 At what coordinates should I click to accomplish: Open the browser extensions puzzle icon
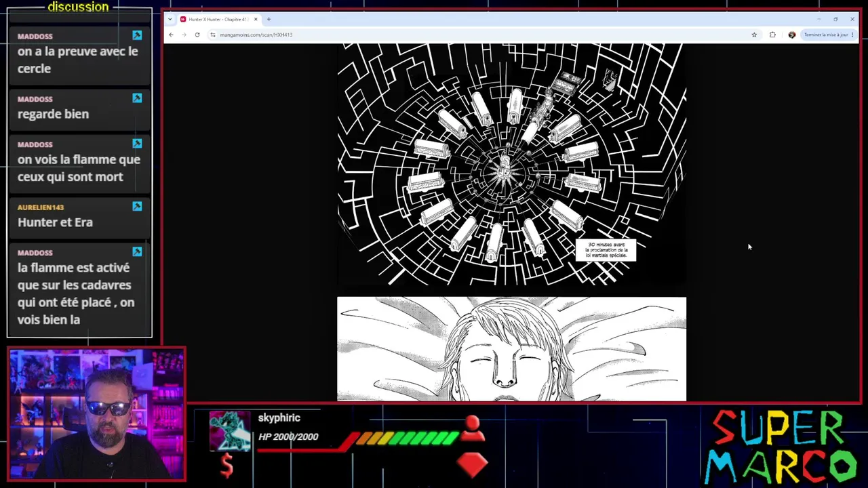(x=772, y=35)
